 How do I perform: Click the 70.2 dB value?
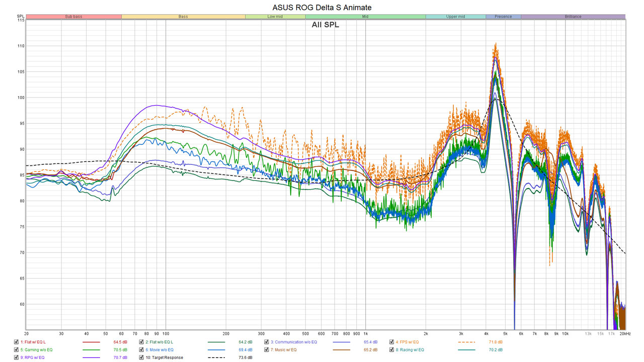[x=495, y=349]
